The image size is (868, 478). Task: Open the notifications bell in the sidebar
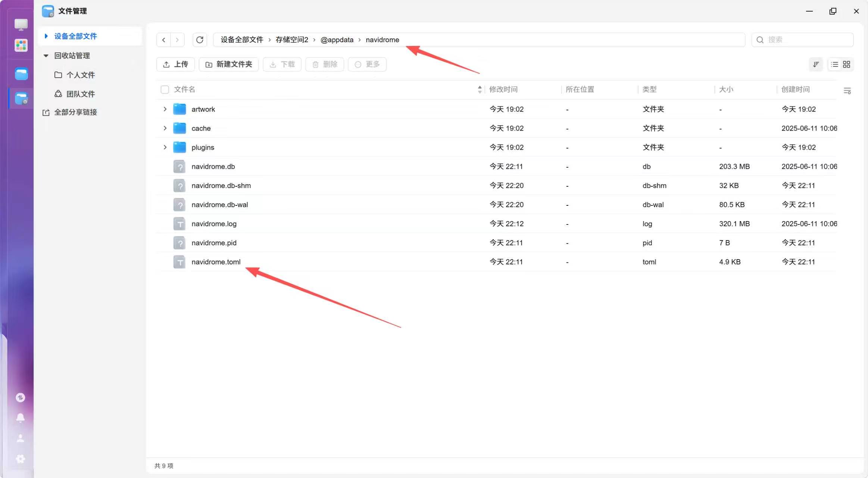pyautogui.click(x=21, y=418)
